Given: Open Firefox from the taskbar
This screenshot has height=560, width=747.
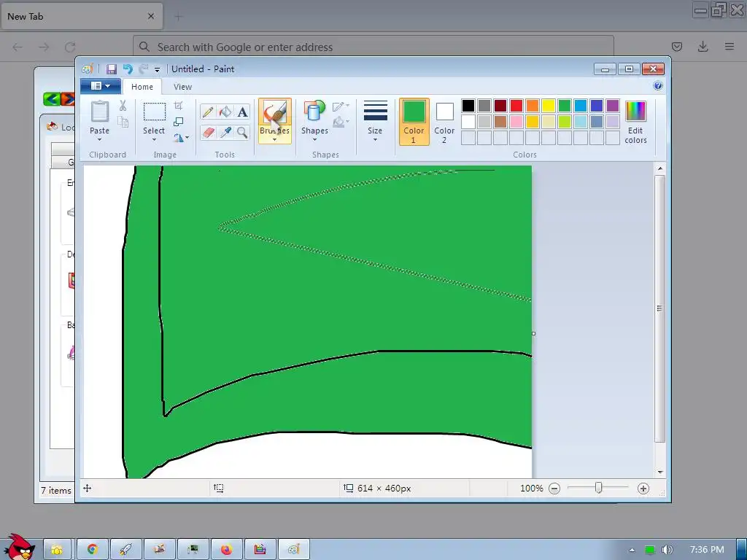Looking at the screenshot, I should [226, 550].
